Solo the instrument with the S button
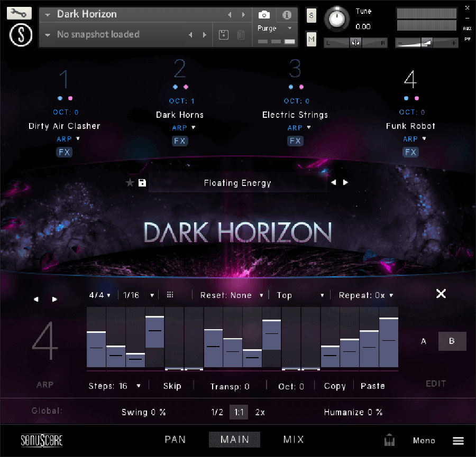Screen dimensions: 476x457 click(x=311, y=15)
